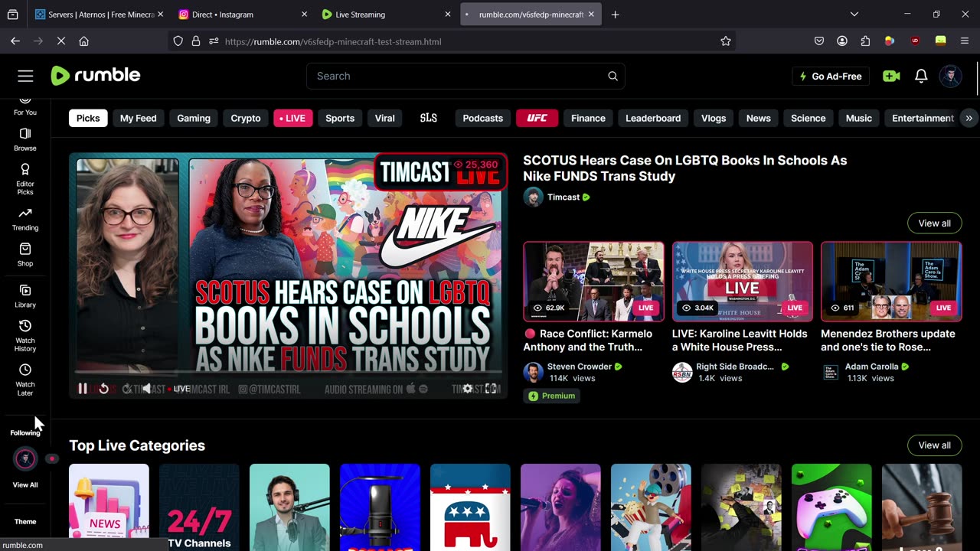Screen dimensions: 980x551
Task: Open the Rumble user profile avatar
Action: pos(950,76)
